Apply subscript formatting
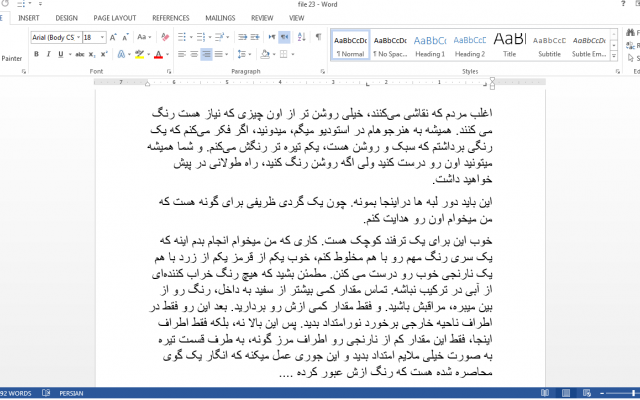Viewport: 640px width, 400px height. (92, 54)
